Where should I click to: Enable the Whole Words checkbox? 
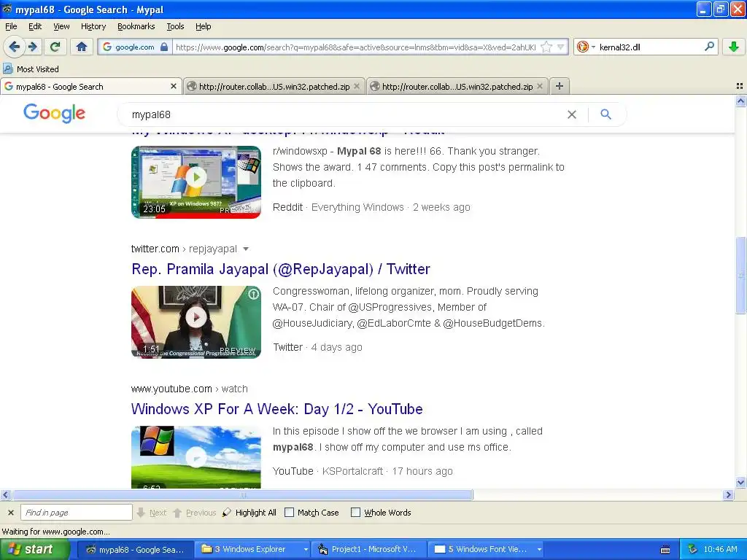pos(355,513)
